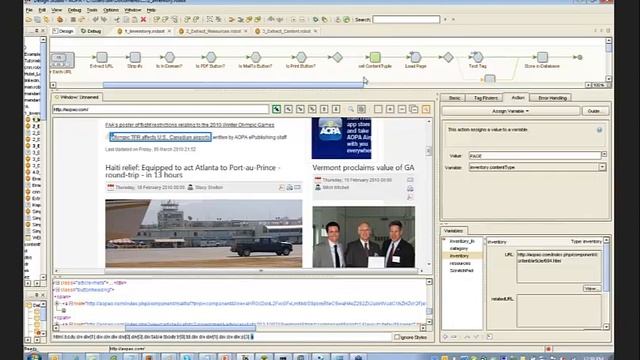This screenshot has height=360, width=640.
Task: Click the help icon in action description
Action: 599,130
